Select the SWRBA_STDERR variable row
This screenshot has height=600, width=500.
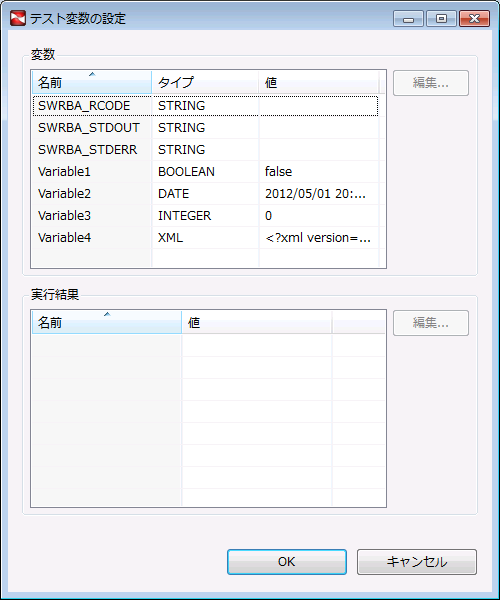pyautogui.click(x=205, y=149)
